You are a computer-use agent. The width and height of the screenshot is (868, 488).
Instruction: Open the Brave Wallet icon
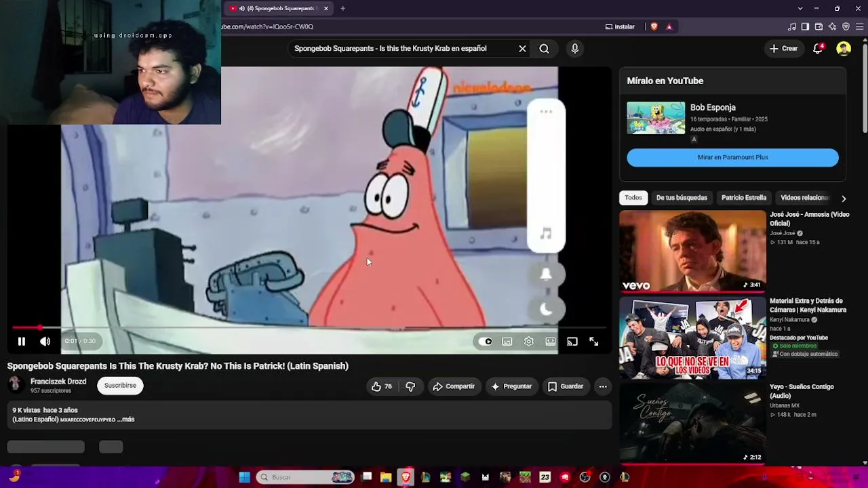pyautogui.click(x=818, y=27)
